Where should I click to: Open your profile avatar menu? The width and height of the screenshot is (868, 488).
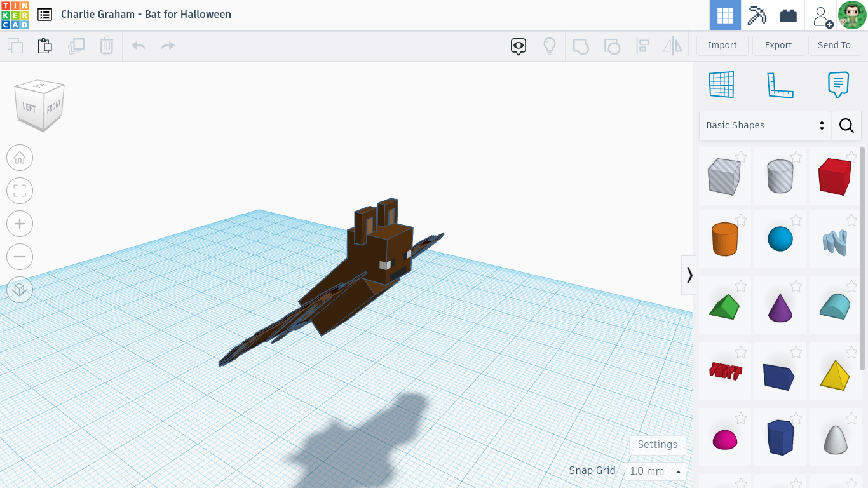(851, 14)
